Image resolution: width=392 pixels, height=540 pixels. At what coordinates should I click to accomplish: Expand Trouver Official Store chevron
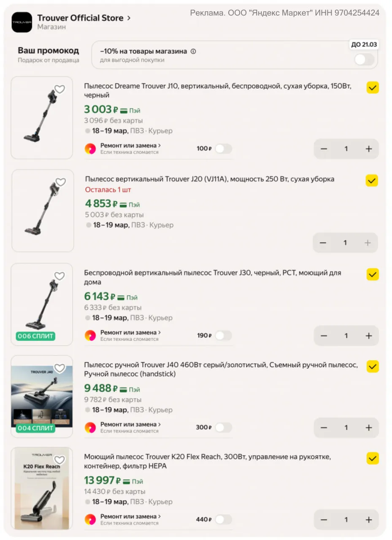pos(129,18)
